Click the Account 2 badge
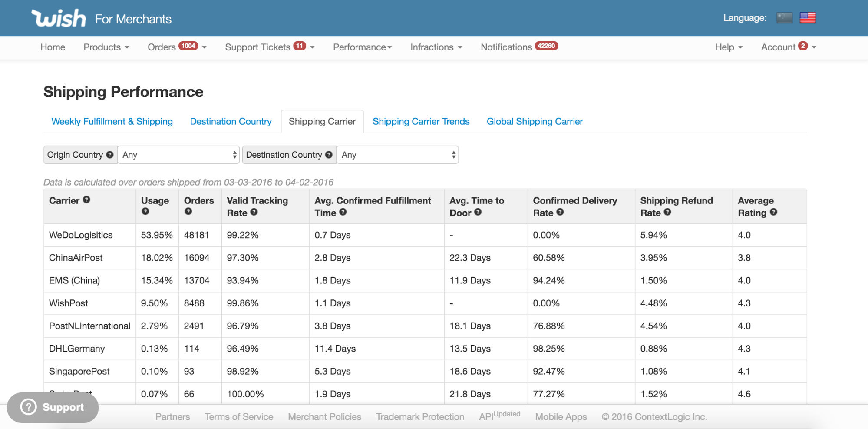 pos(803,46)
